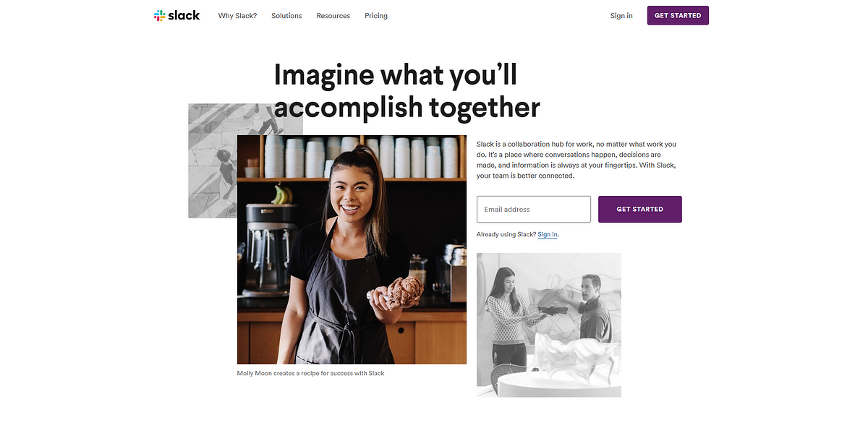This screenshot has width=868, height=425.
Task: Click the header GET STARTED button
Action: click(x=678, y=15)
